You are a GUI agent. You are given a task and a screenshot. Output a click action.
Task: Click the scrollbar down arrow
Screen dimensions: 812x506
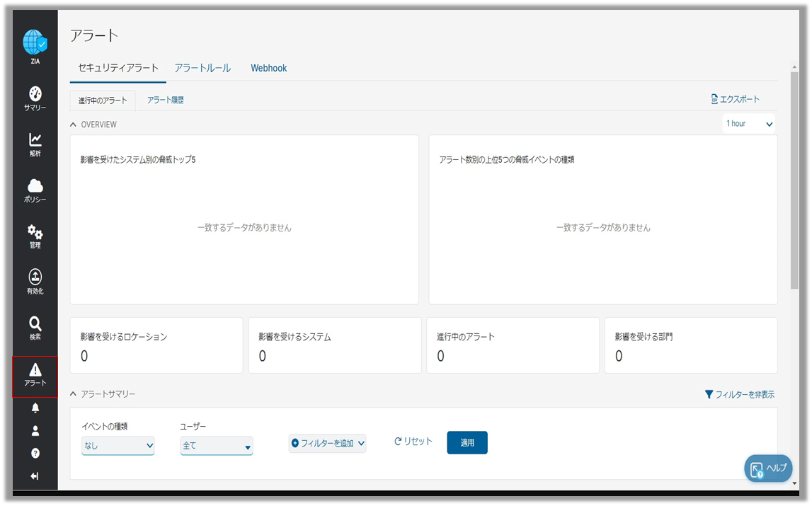tap(794, 483)
